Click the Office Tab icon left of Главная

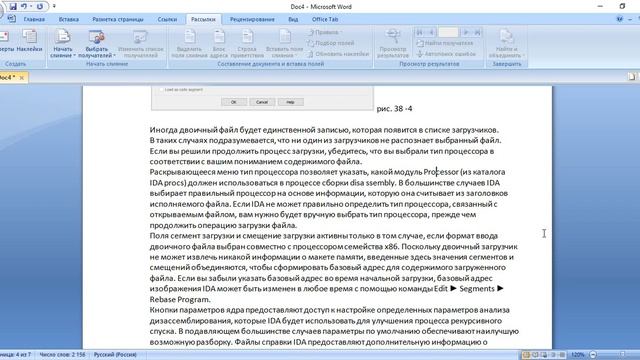12,19
